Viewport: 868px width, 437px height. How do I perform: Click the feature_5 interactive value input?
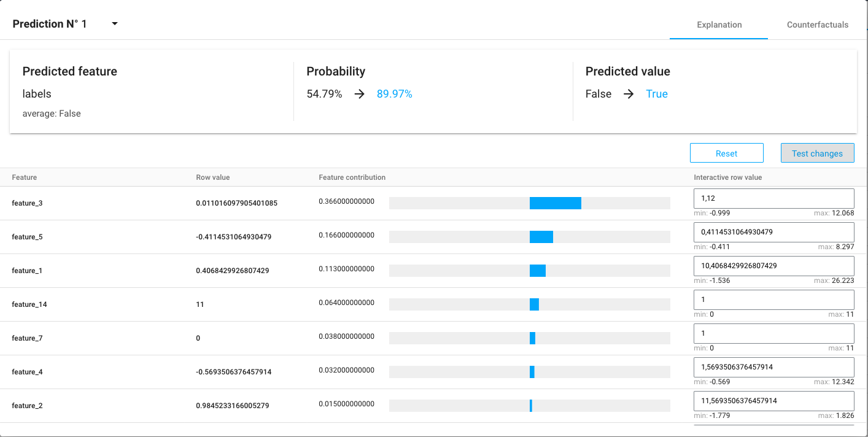point(773,232)
